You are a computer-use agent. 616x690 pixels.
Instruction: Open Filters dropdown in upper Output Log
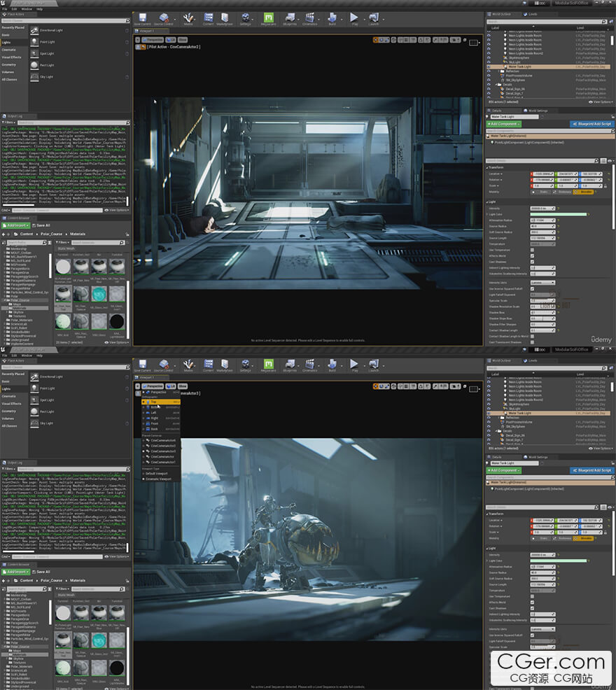(9, 122)
